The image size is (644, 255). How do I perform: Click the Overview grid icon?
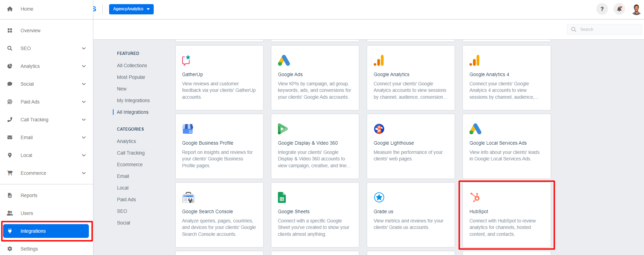(x=10, y=31)
